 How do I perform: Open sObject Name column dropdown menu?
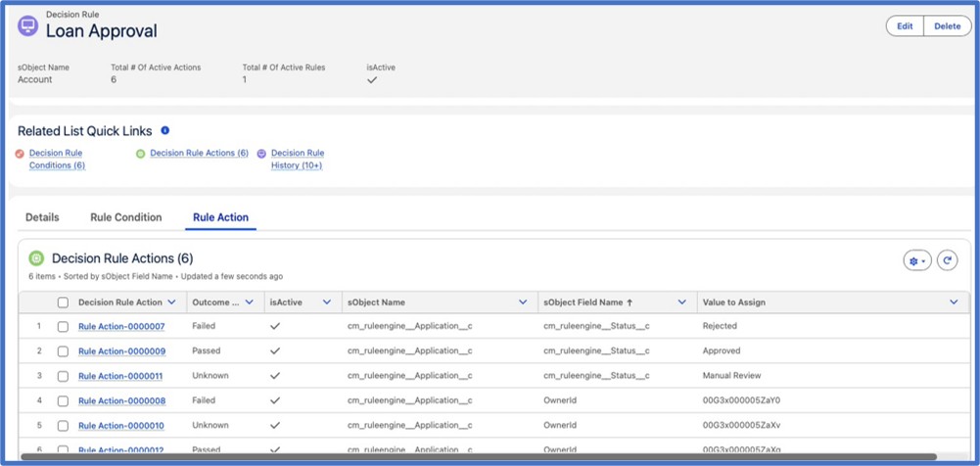pos(523,303)
